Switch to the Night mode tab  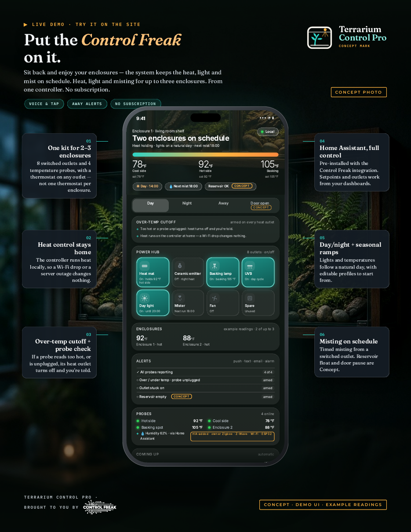[187, 205]
